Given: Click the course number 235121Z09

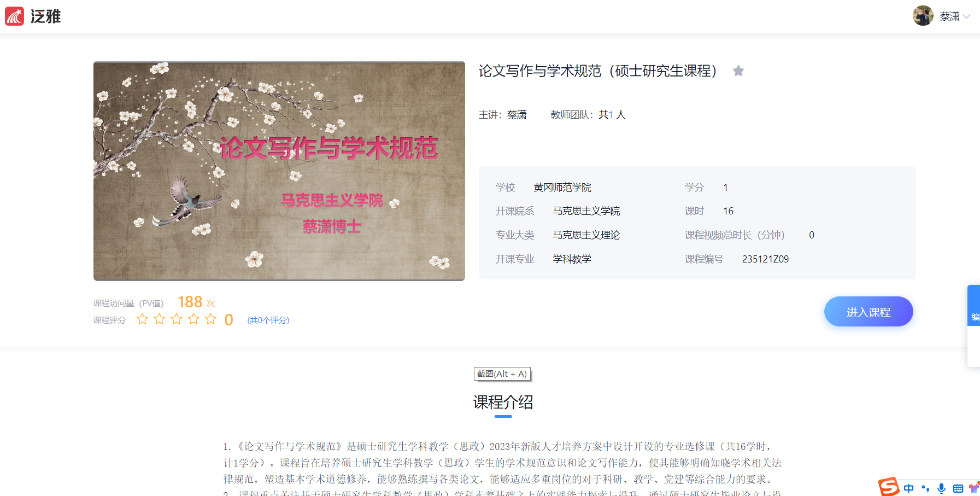Looking at the screenshot, I should click(x=765, y=259).
